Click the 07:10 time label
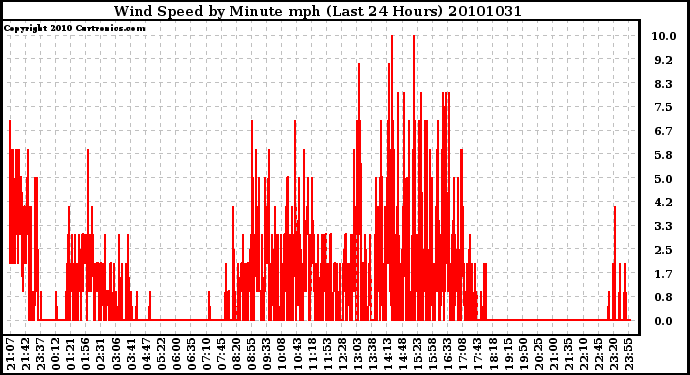The image size is (690, 375). [206, 355]
